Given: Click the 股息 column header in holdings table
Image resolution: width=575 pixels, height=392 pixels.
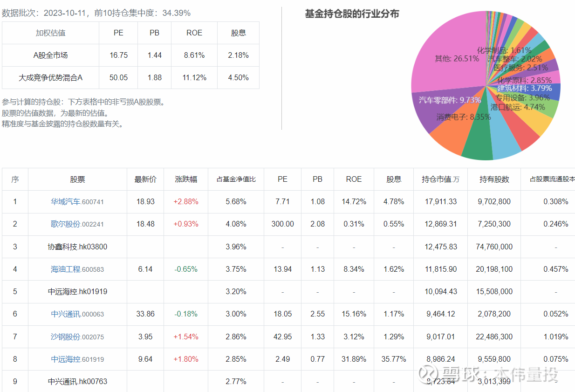Looking at the screenshot, I should (x=394, y=179).
